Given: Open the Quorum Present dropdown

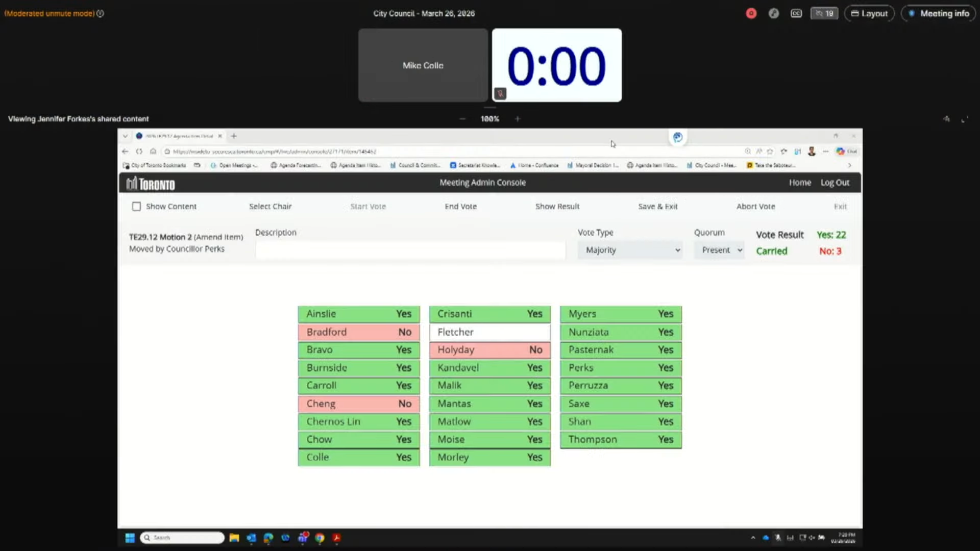Looking at the screenshot, I should (x=719, y=250).
